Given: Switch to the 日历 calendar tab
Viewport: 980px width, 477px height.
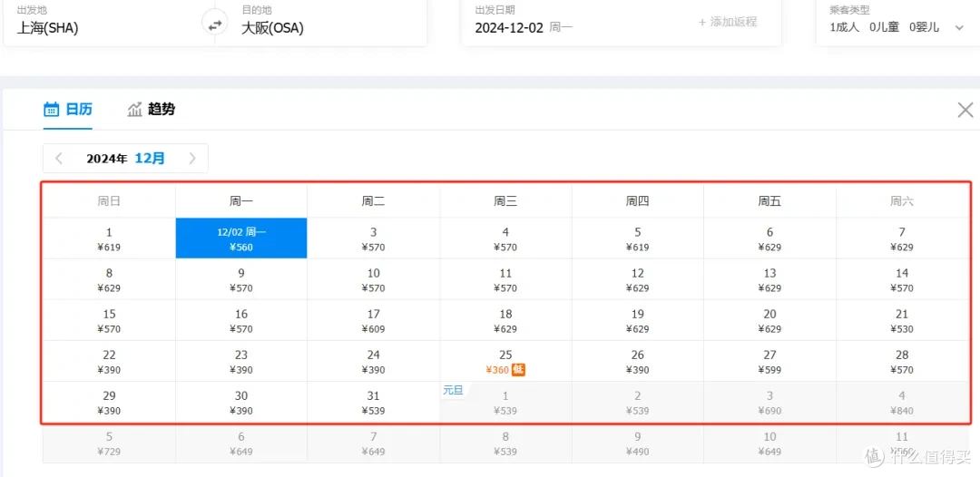Looking at the screenshot, I should [68, 110].
